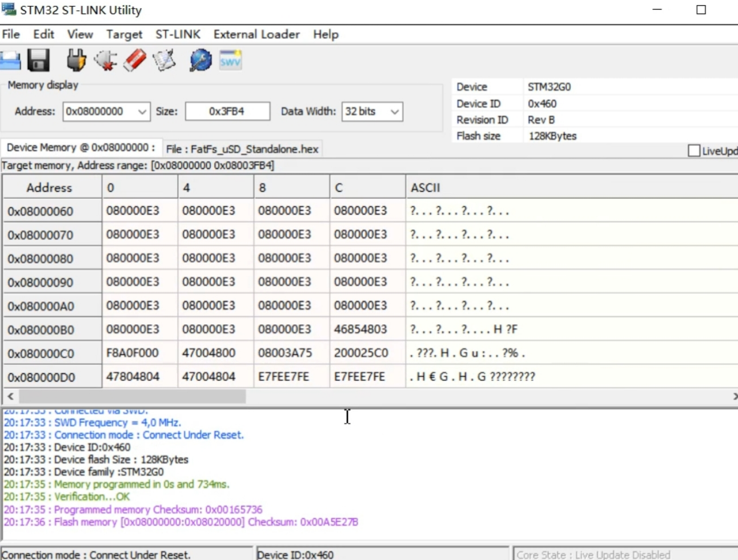The height and width of the screenshot is (560, 738).
Task: Open the SWV serial wire viewer icon
Action: [x=230, y=61]
